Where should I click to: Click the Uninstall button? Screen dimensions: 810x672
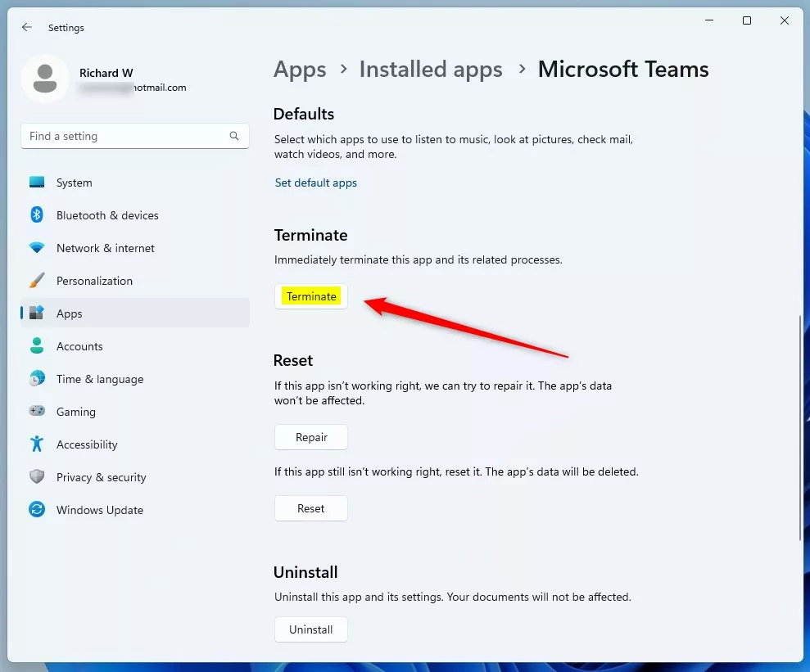[311, 629]
